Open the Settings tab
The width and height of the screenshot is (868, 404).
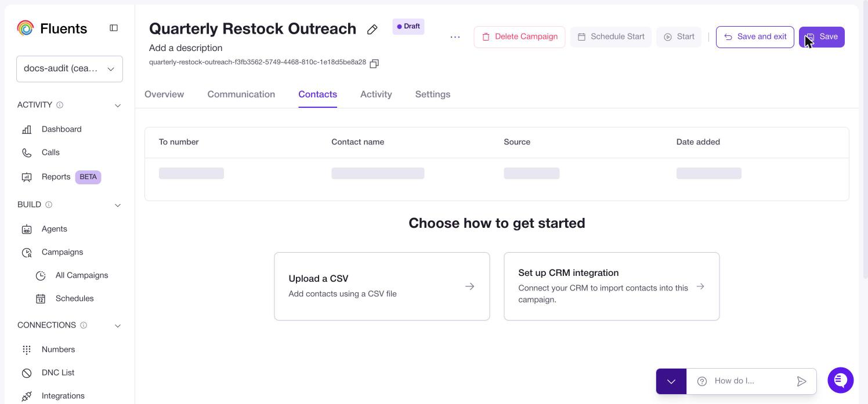[x=433, y=94]
